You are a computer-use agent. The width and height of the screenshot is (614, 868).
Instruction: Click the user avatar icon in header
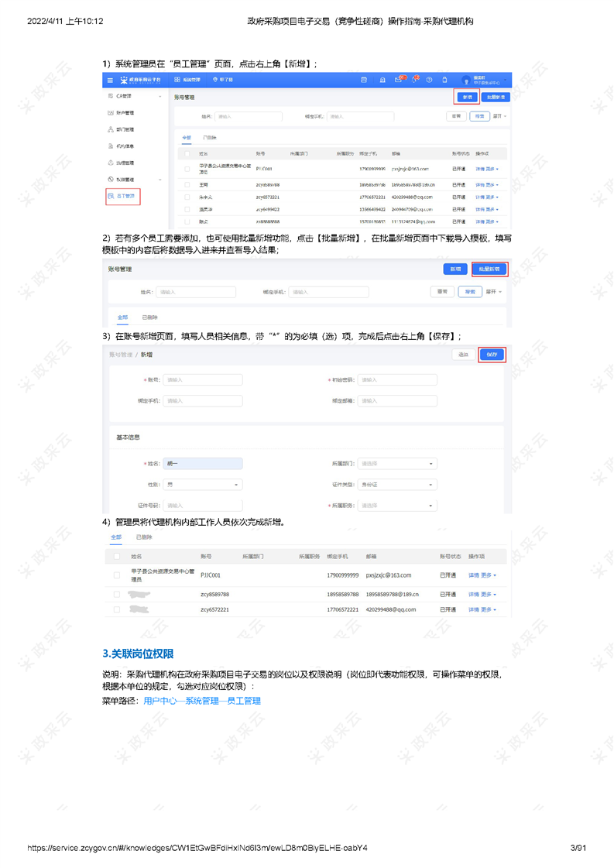[x=466, y=81]
